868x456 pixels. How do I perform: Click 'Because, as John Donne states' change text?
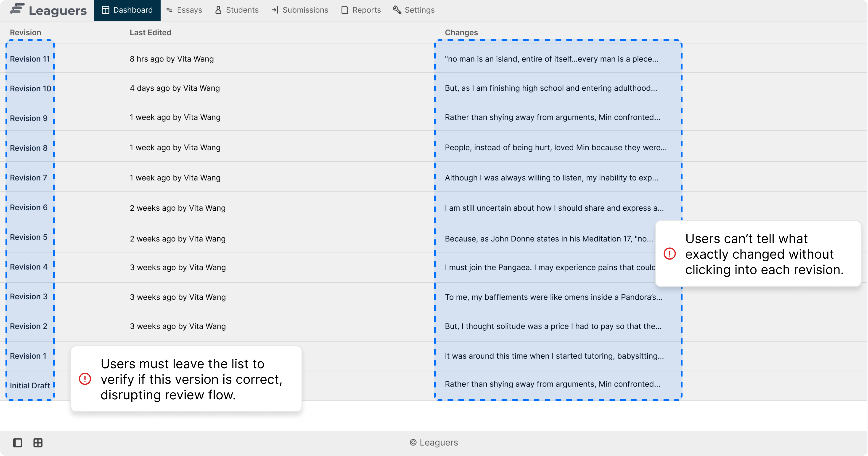click(x=549, y=239)
